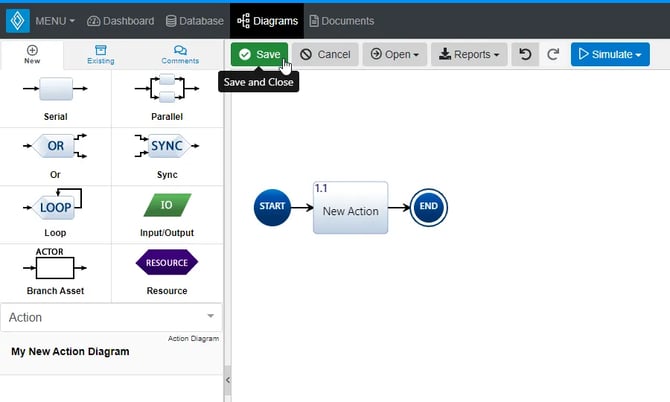This screenshot has width=670, height=402.
Task: Pick the SYNC construct icon
Action: [x=167, y=146]
